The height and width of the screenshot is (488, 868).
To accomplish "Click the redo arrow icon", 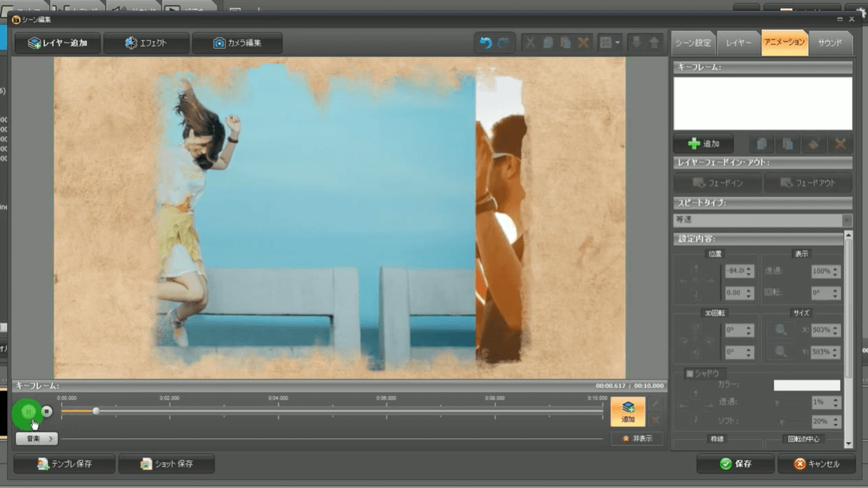I will [504, 43].
